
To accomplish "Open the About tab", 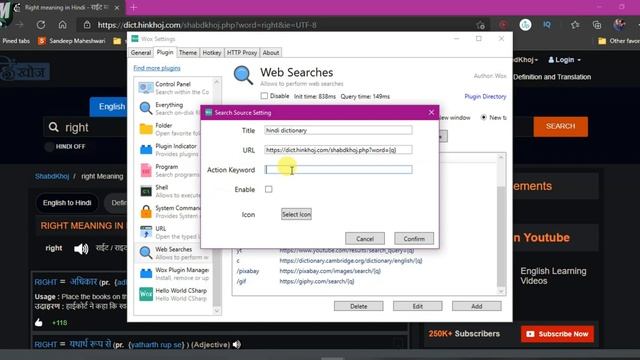I will coord(271,53).
